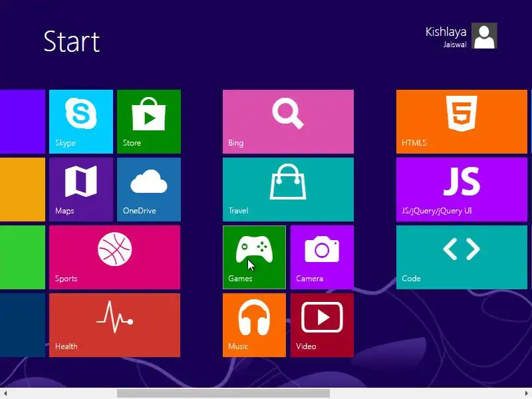Open the JS/jQuery/jQuery UI tile
The image size is (532, 399).
[x=462, y=190]
